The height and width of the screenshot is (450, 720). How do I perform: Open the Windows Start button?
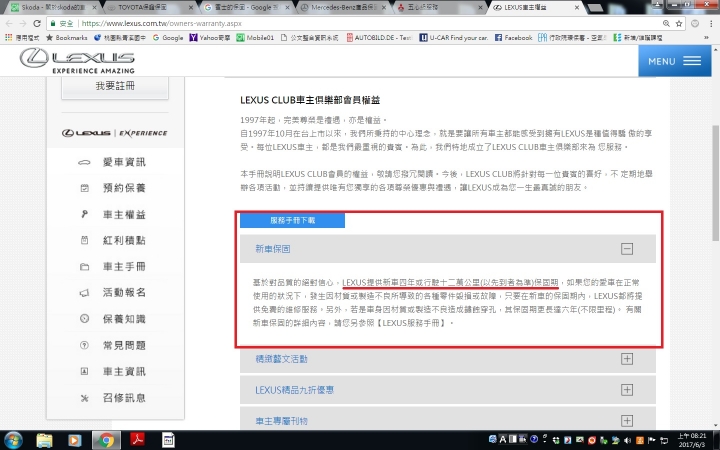click(13, 440)
